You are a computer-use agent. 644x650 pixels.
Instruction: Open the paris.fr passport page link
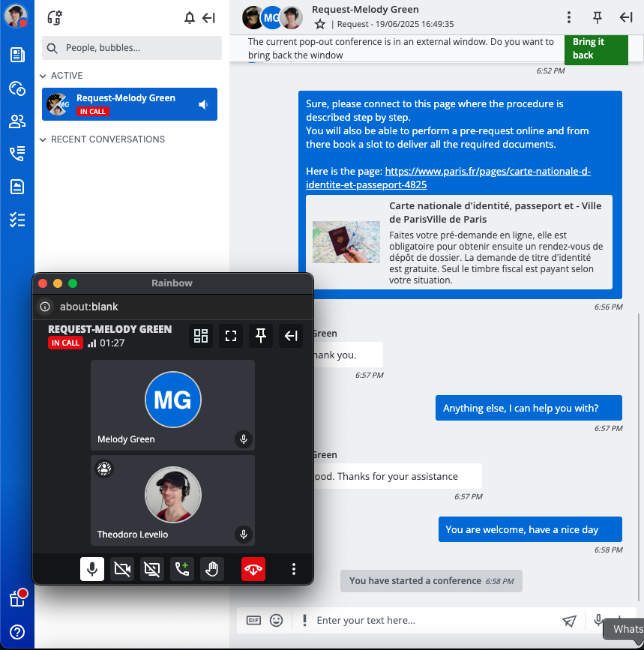[x=448, y=178]
